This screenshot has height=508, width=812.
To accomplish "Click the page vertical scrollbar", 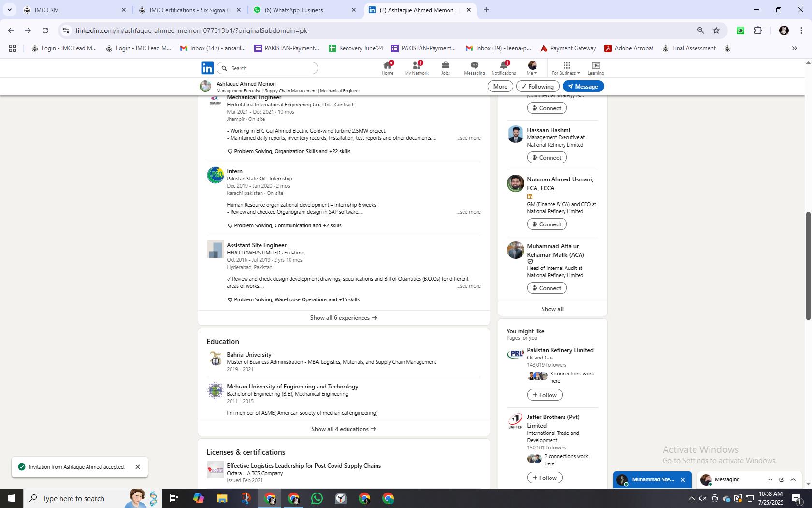I will coord(808,266).
